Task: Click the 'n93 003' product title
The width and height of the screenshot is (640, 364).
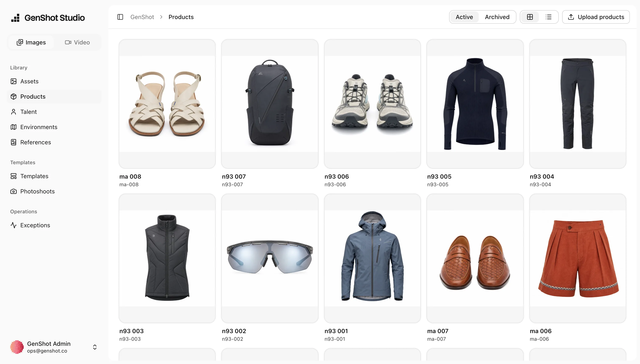Action: tap(131, 331)
